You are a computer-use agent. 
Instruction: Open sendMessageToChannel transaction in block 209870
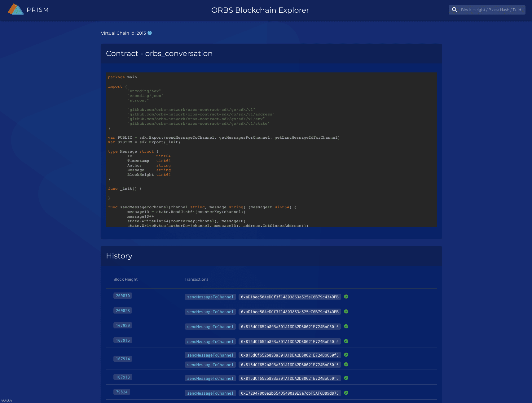(210, 297)
